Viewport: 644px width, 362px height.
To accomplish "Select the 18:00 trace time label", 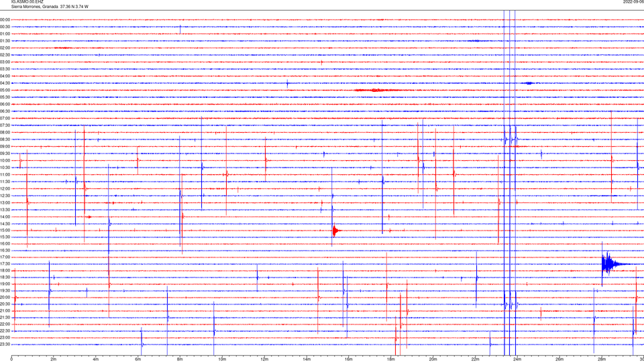I will tap(5, 270).
